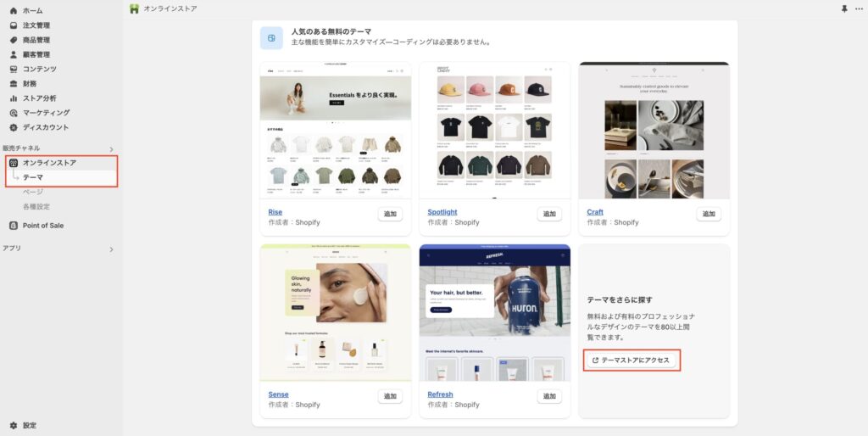The height and width of the screenshot is (436, 868).
Task: Open Point of Sale in the sidebar
Action: click(43, 226)
